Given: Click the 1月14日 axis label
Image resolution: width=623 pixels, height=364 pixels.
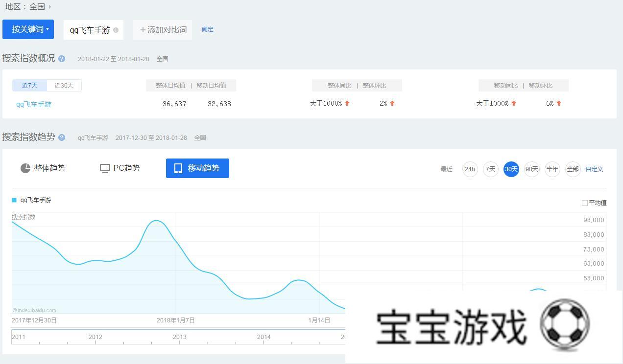Looking at the screenshot, I should tap(319, 320).
